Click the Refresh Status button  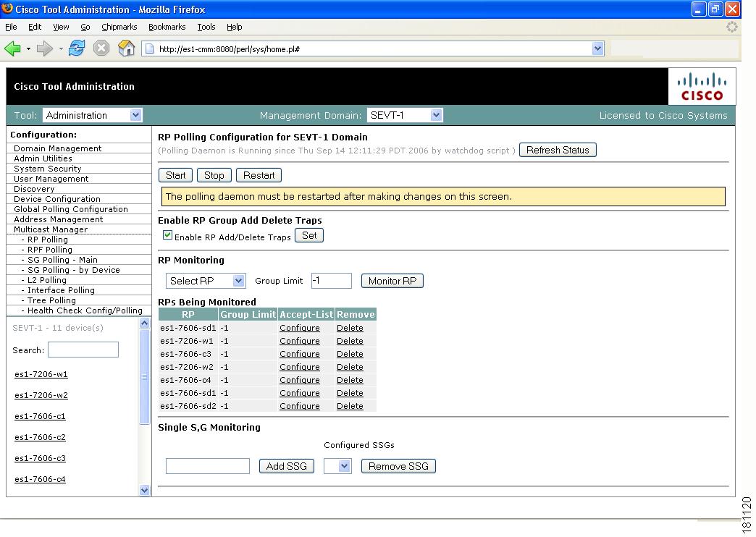(x=558, y=150)
